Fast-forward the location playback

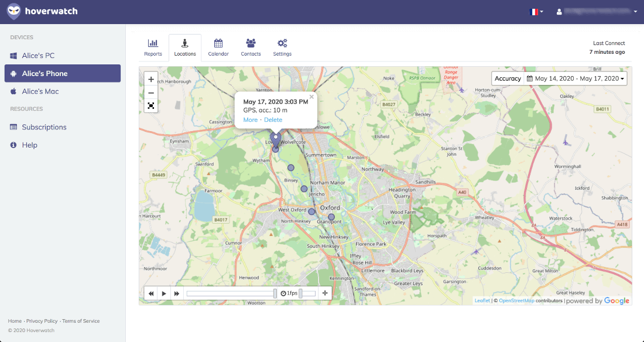pos(177,293)
